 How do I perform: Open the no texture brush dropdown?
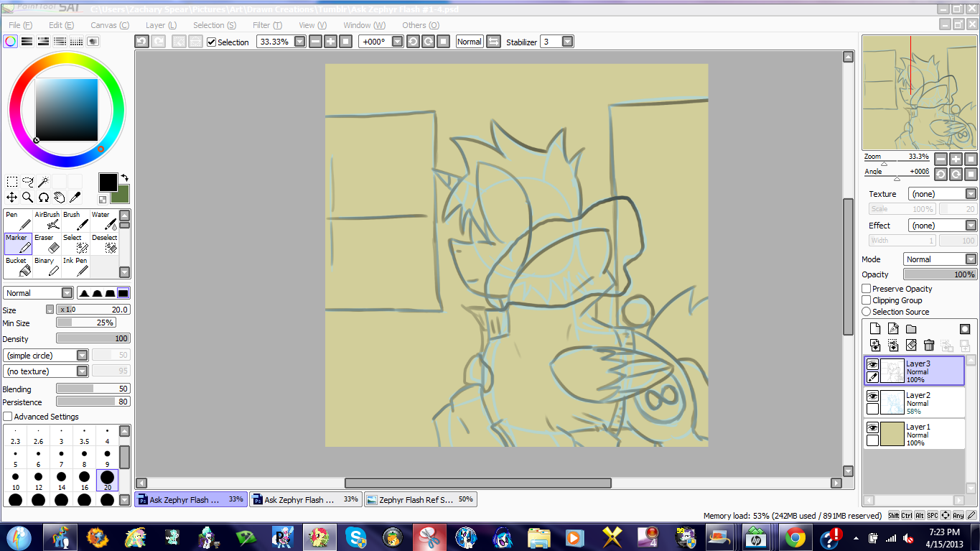46,371
